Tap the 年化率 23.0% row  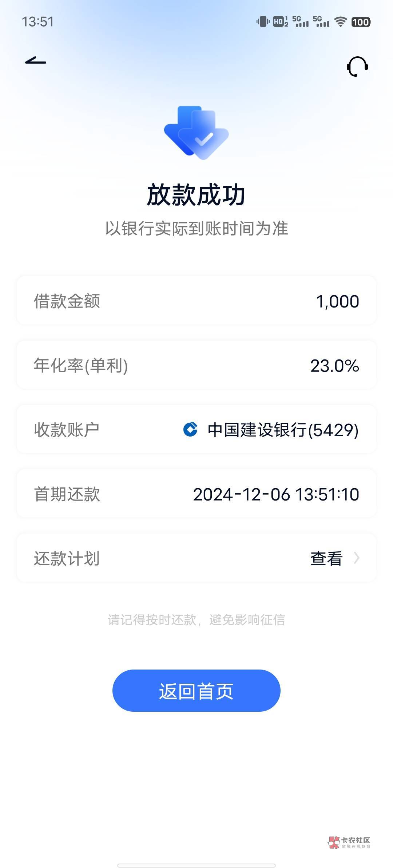click(x=196, y=365)
